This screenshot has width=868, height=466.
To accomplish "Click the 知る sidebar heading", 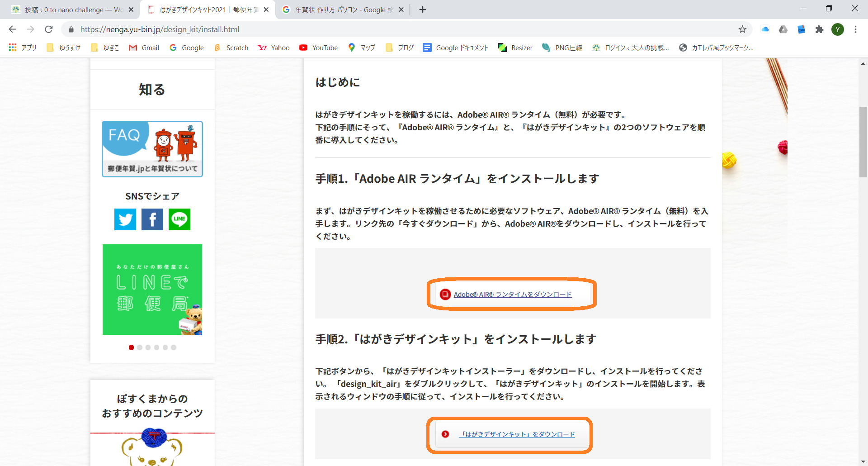I will tap(152, 90).
